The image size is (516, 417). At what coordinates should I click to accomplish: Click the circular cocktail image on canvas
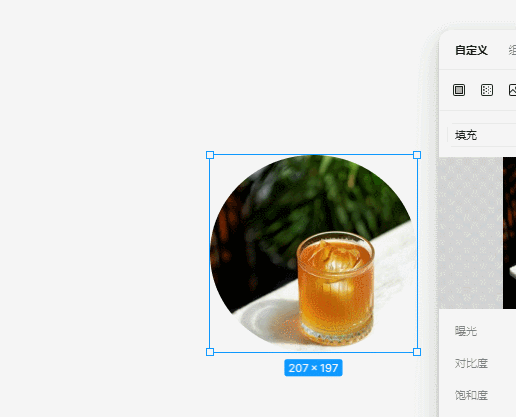(313, 253)
